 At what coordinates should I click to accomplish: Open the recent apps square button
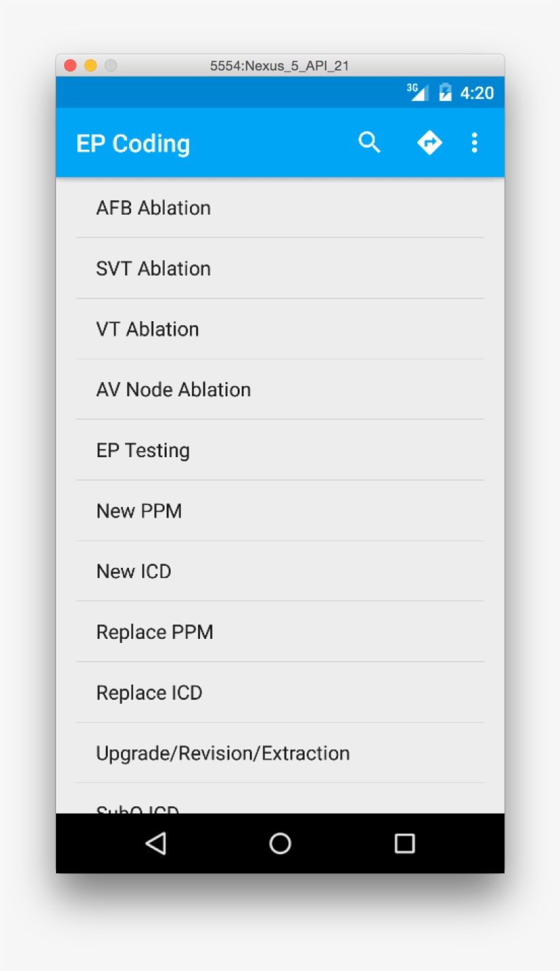tap(405, 844)
